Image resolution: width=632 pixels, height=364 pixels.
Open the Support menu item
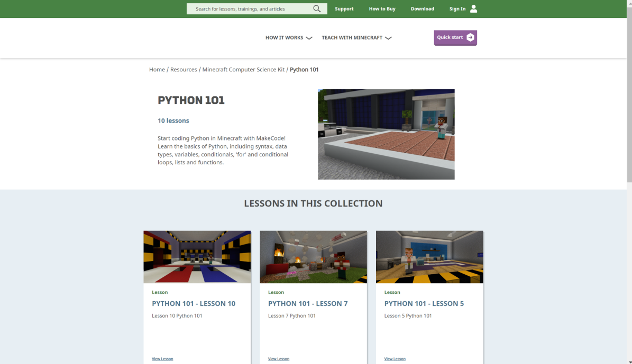344,8
